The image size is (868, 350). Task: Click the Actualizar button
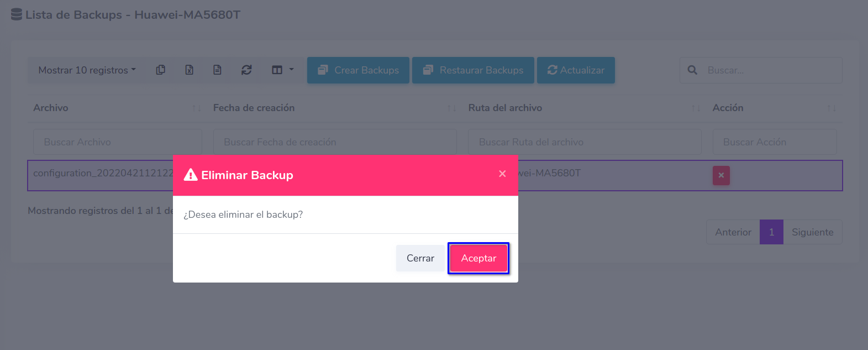pos(576,70)
